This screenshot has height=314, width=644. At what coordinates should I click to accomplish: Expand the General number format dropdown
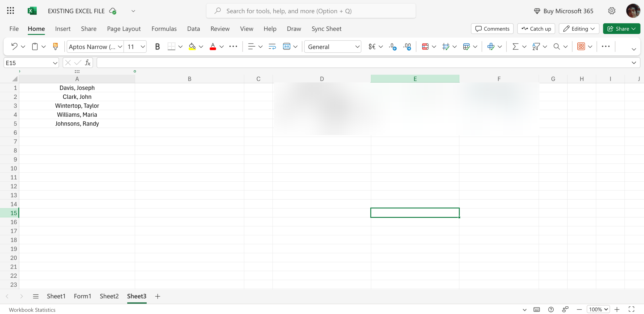(357, 47)
